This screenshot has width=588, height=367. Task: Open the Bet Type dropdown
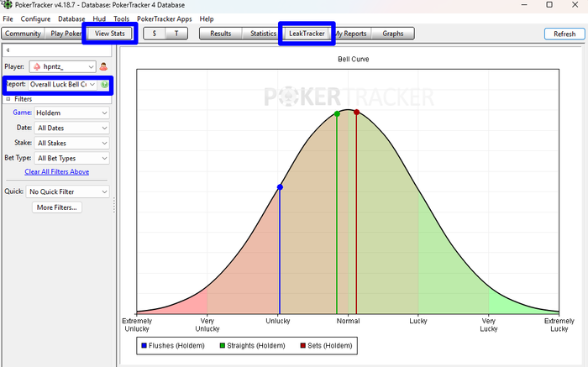[x=71, y=158]
